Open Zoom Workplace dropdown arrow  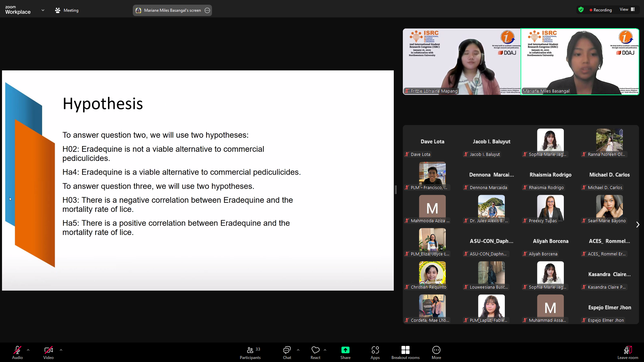pyautogui.click(x=43, y=10)
